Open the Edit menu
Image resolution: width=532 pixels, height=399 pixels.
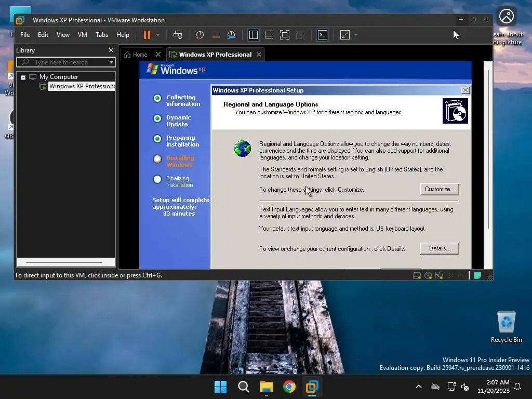pyautogui.click(x=43, y=35)
